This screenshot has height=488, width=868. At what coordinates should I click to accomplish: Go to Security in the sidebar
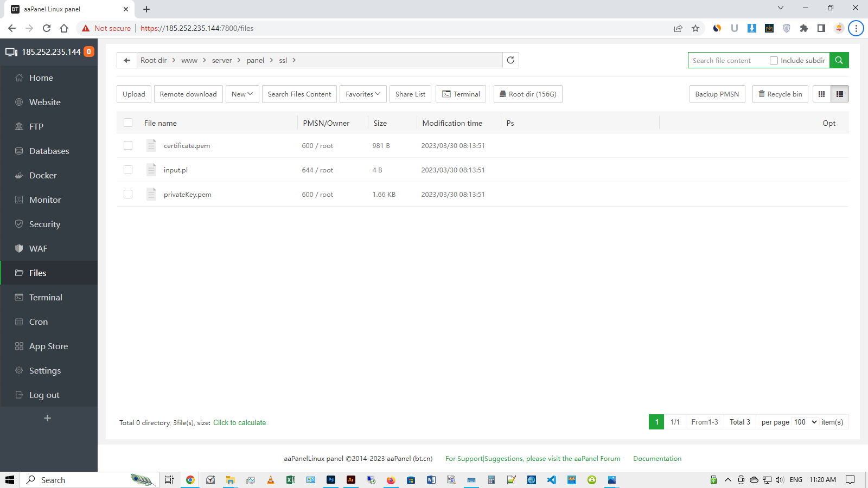pyautogui.click(x=44, y=224)
